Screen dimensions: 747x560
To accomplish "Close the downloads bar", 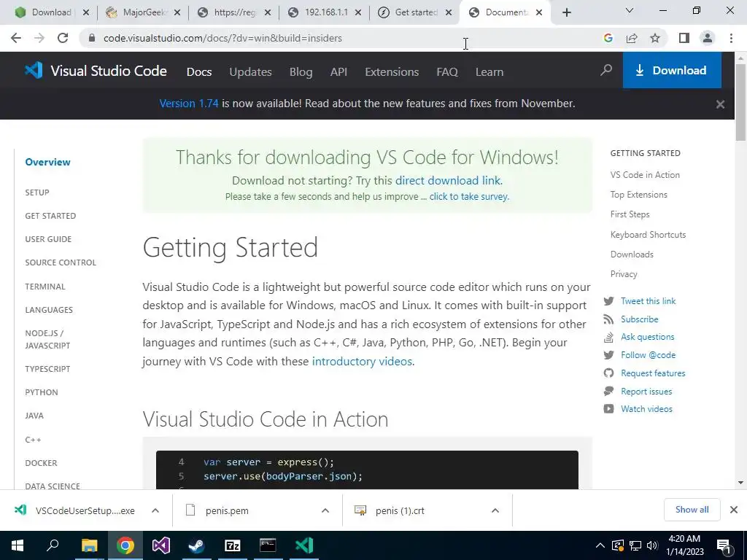I will coord(734,510).
